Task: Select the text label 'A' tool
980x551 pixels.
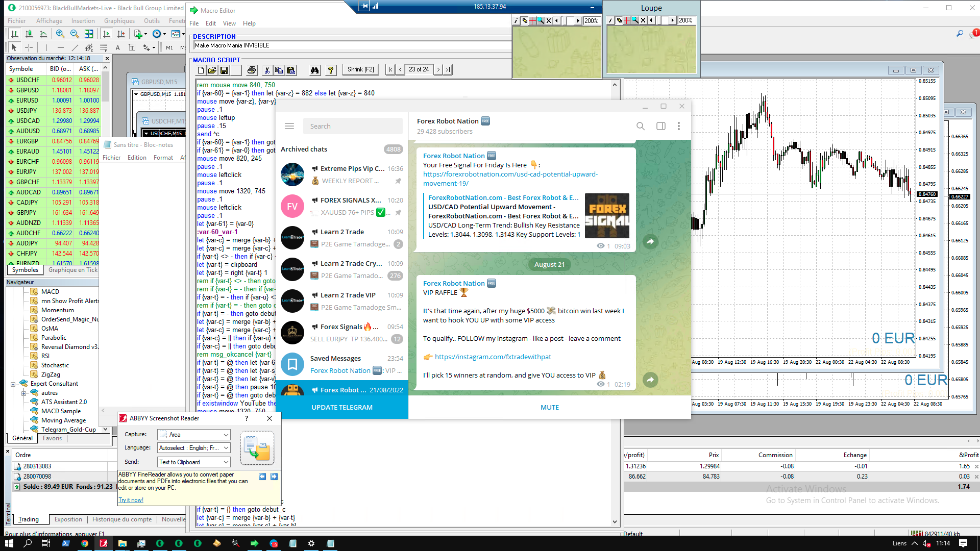Action: (117, 47)
